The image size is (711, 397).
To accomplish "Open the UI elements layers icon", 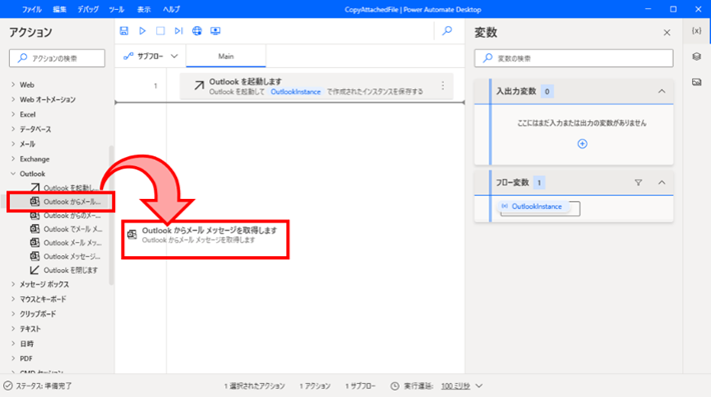I will pos(696,56).
